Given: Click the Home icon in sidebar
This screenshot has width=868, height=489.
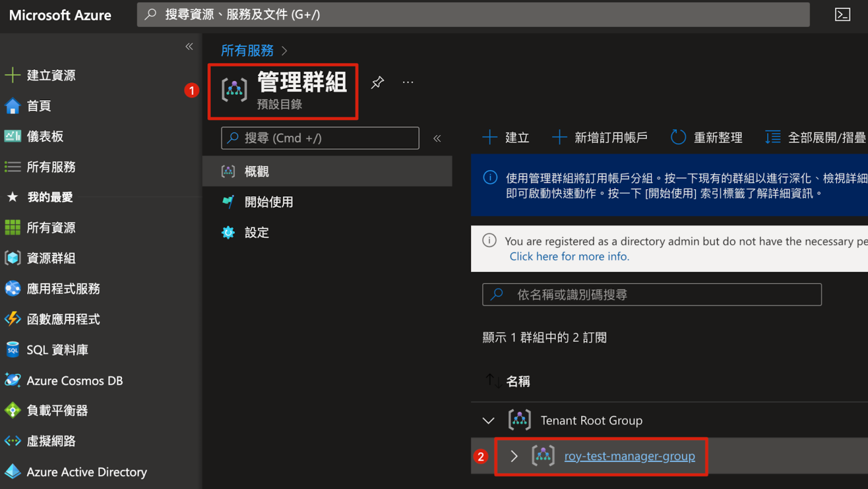Looking at the screenshot, I should pyautogui.click(x=12, y=106).
